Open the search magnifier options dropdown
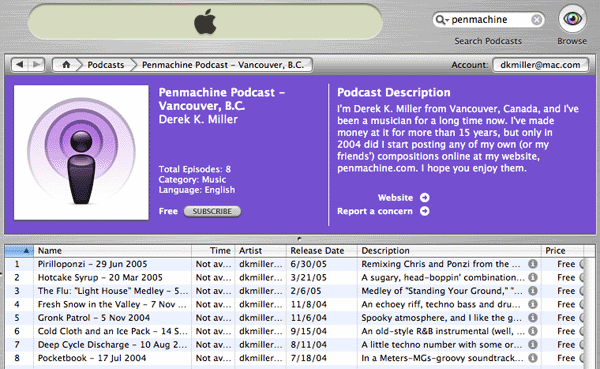This screenshot has height=369, width=600. [442, 20]
